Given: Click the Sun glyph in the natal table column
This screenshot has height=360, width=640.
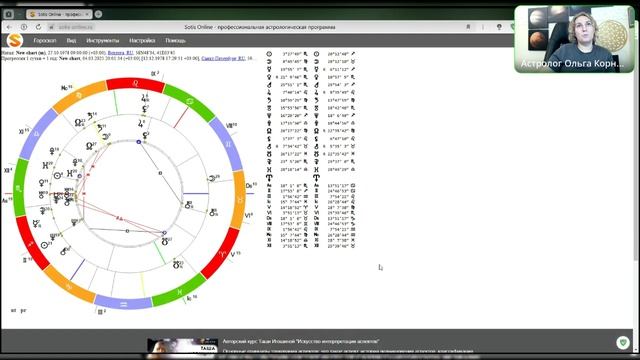Looking at the screenshot, I should point(269,54).
